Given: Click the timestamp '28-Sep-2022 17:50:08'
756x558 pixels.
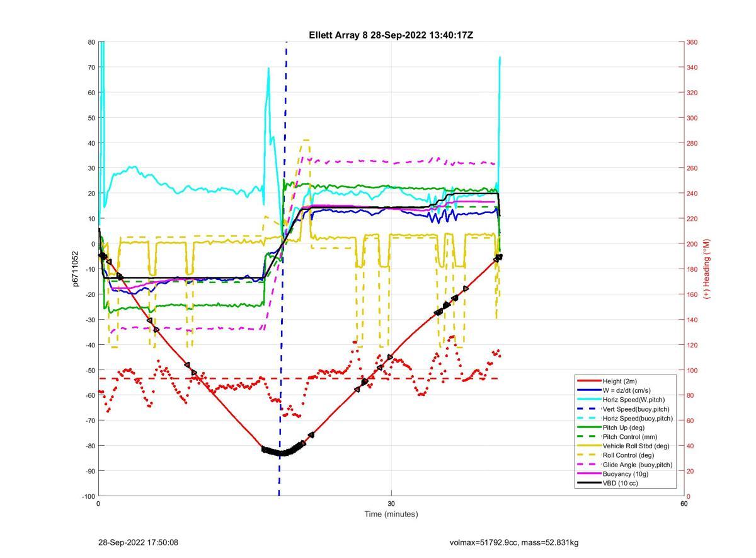Looking at the screenshot, I should (x=138, y=542).
